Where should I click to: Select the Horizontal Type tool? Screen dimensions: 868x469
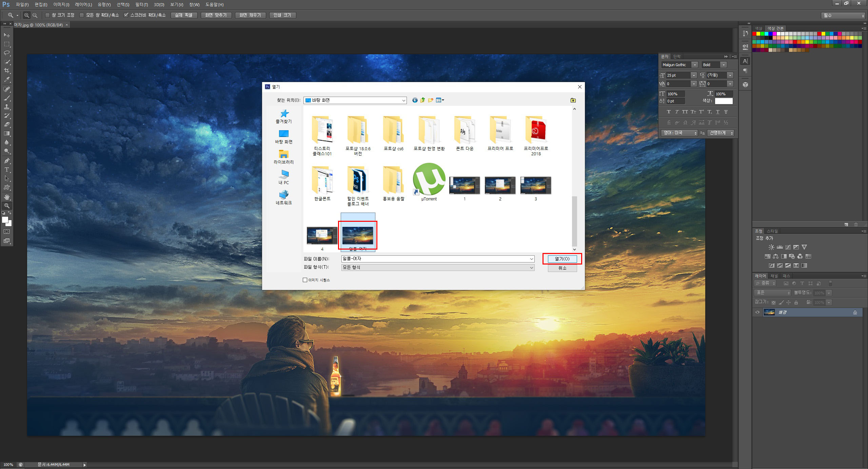pyautogui.click(x=7, y=170)
